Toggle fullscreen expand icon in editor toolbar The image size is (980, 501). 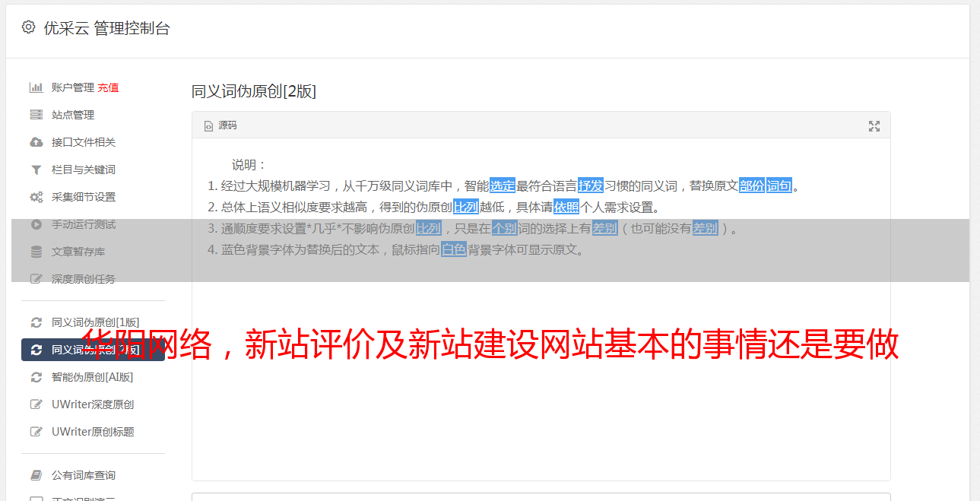click(x=874, y=126)
